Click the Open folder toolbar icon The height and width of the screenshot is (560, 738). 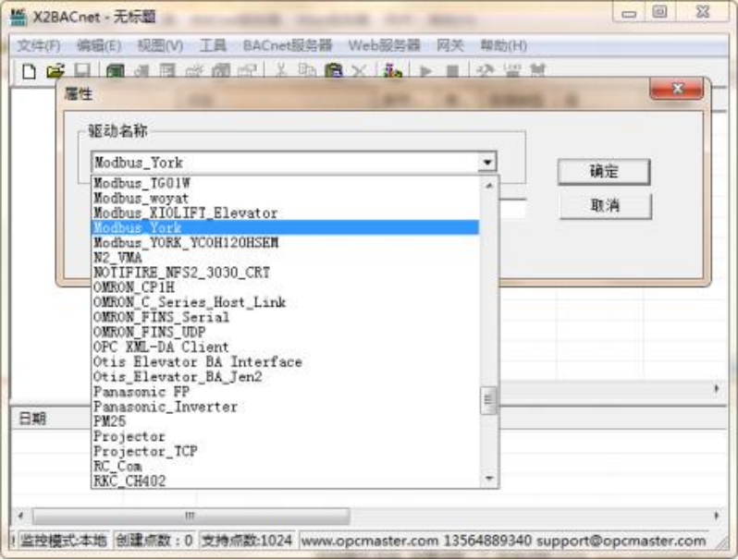55,71
